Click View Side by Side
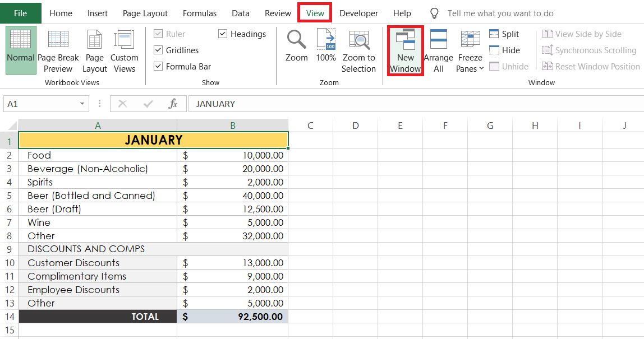 pos(581,34)
